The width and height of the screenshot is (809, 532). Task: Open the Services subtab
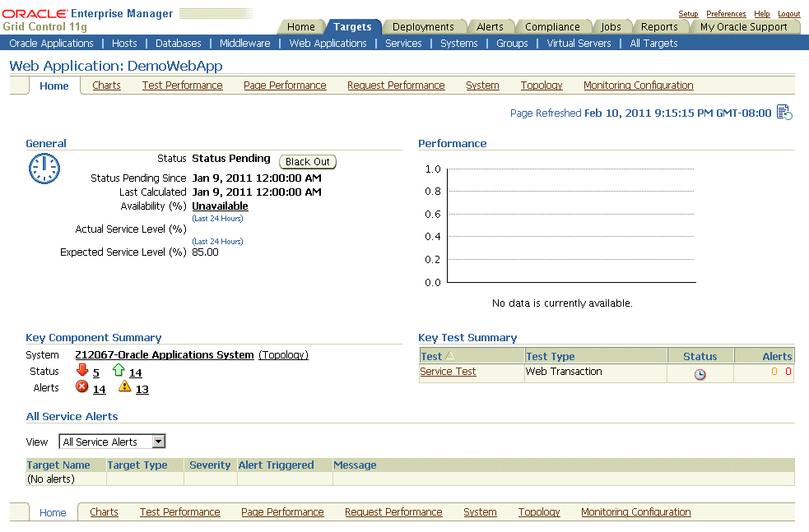pyautogui.click(x=403, y=44)
